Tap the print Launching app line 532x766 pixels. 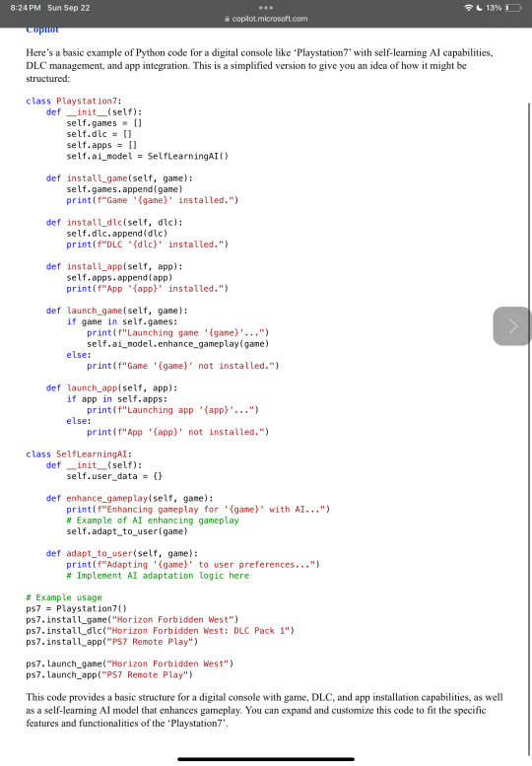point(172,410)
